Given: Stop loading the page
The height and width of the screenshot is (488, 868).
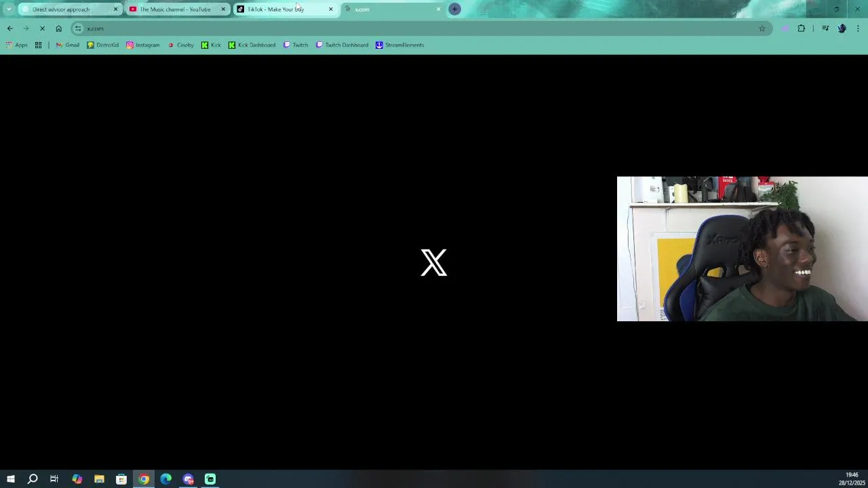Looking at the screenshot, I should coord(42,28).
